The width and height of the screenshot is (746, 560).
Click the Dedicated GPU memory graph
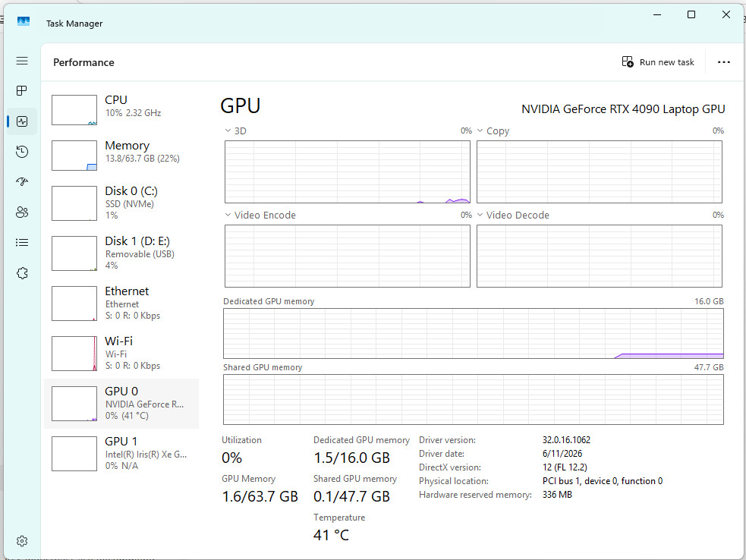[x=474, y=334]
